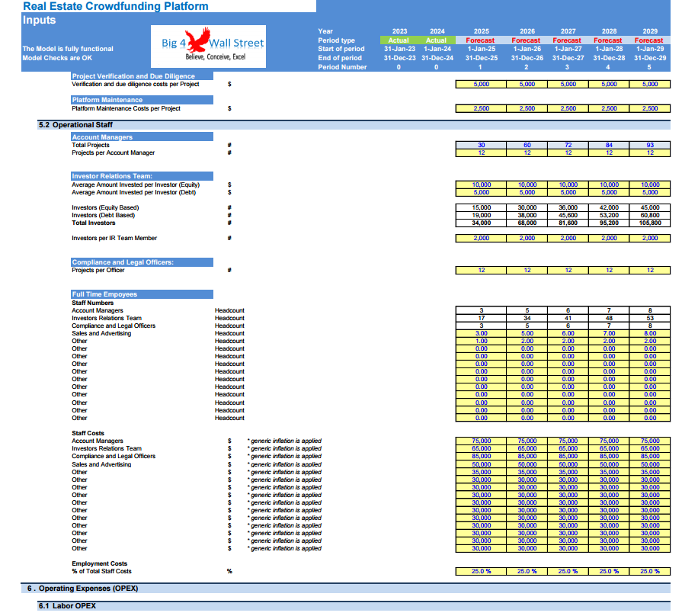Select 'Project Verification and Due Diligence' header
Viewport: 682px width, 616px height.
pyautogui.click(x=142, y=76)
